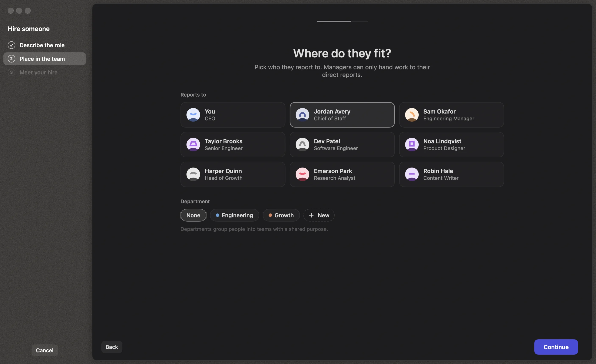Click the Content Writer role text
Image resolution: width=596 pixels, height=364 pixels.
point(441,178)
